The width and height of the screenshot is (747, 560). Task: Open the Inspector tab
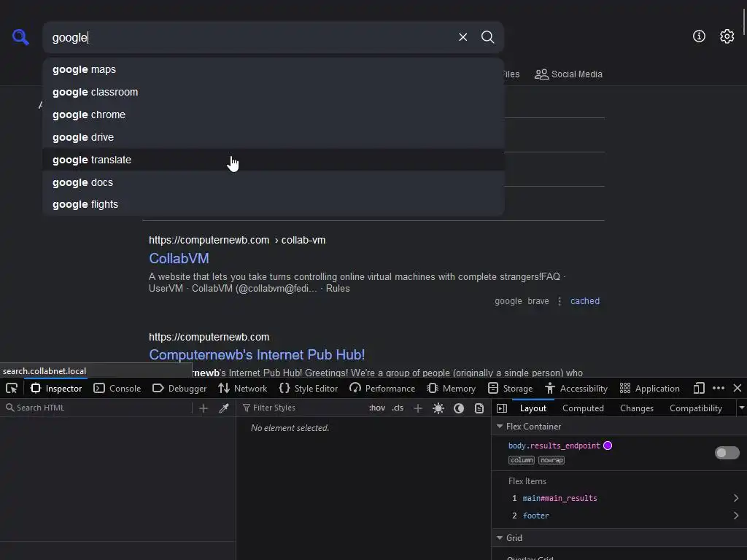56,388
